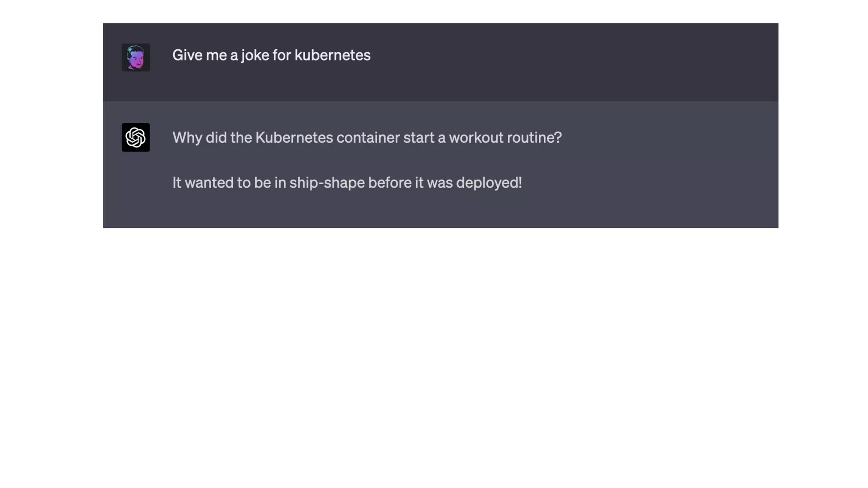Click the 'It wanted to be in ship-shape' punchline
The image size is (868, 488).
click(347, 183)
